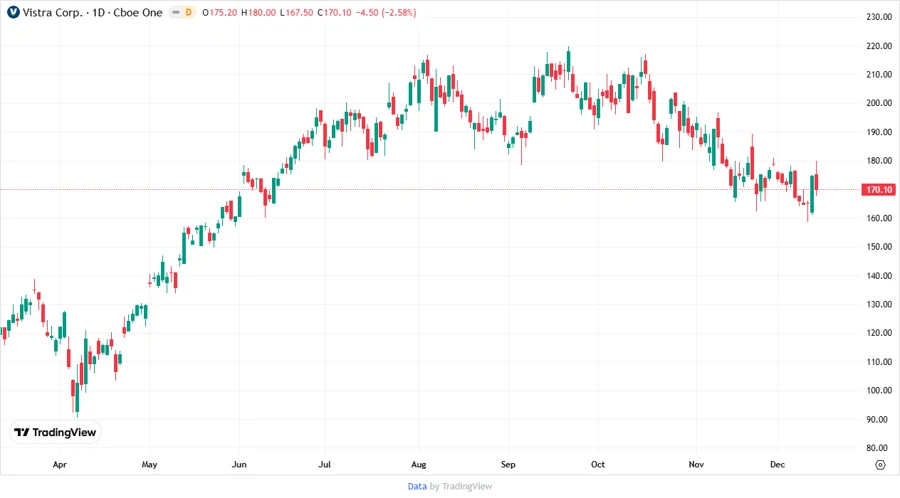Click the Aug label on time axis
900x498 pixels.
click(x=418, y=464)
